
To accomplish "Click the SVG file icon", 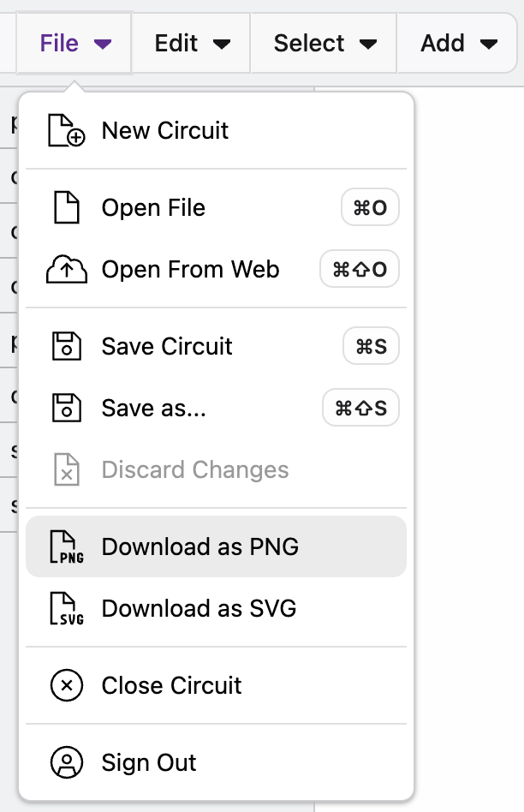I will [x=66, y=608].
